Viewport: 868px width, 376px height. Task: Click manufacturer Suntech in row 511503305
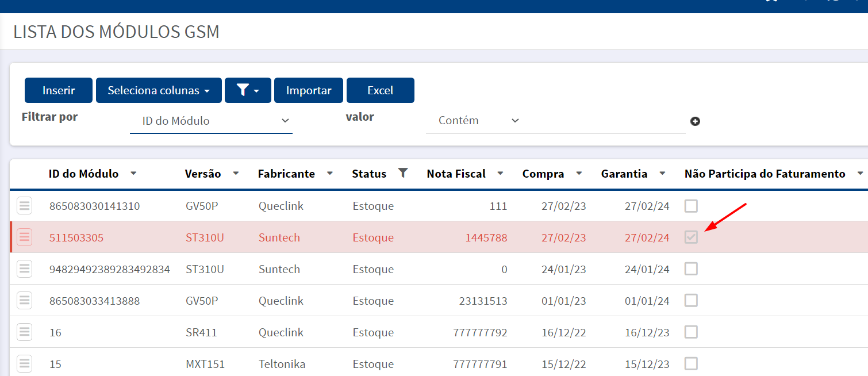(x=279, y=237)
